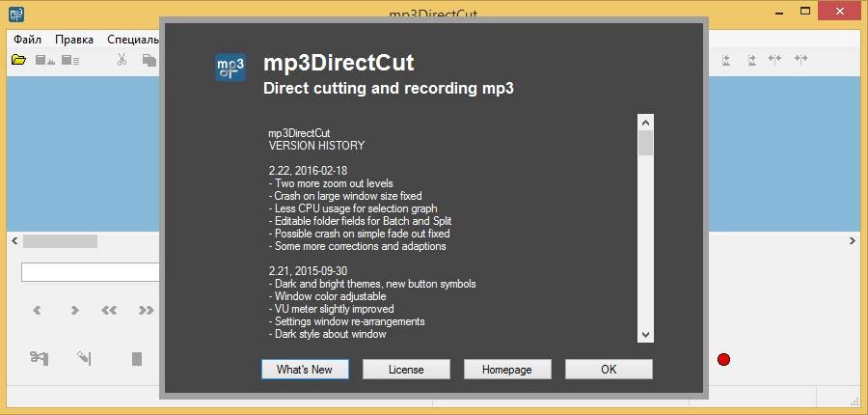This screenshot has width=868, height=415.
Task: Open the Файл menu
Action: tap(28, 40)
